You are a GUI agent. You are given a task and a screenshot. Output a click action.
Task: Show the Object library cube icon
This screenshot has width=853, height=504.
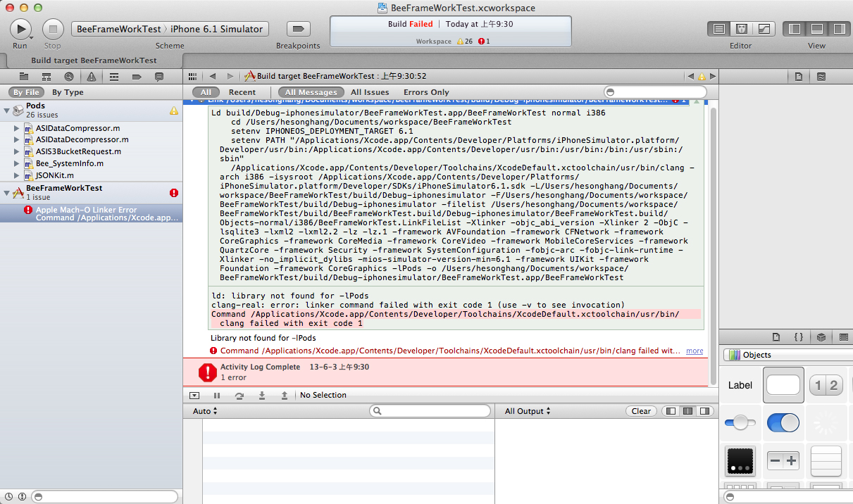tap(821, 337)
